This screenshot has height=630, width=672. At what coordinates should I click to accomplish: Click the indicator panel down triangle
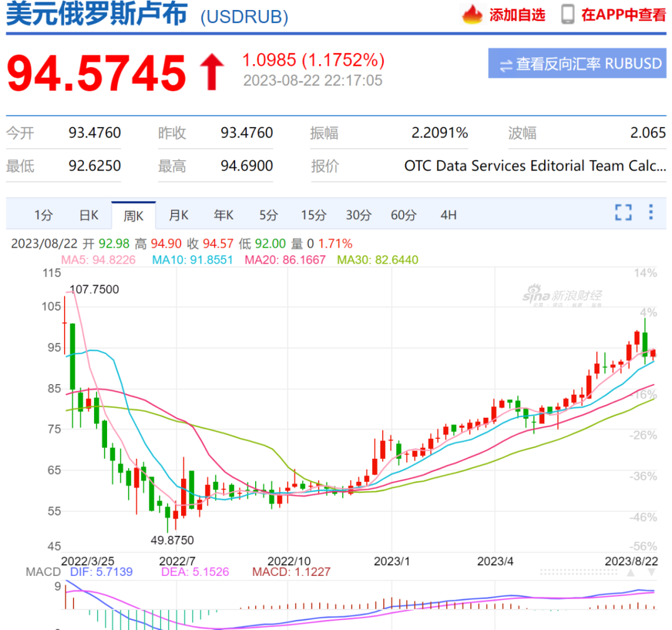pyautogui.click(x=651, y=573)
